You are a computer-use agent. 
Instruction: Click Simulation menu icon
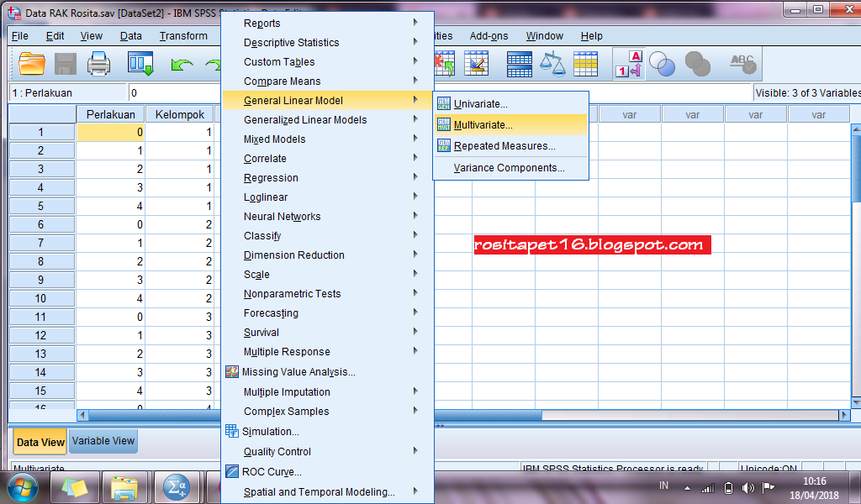click(232, 431)
